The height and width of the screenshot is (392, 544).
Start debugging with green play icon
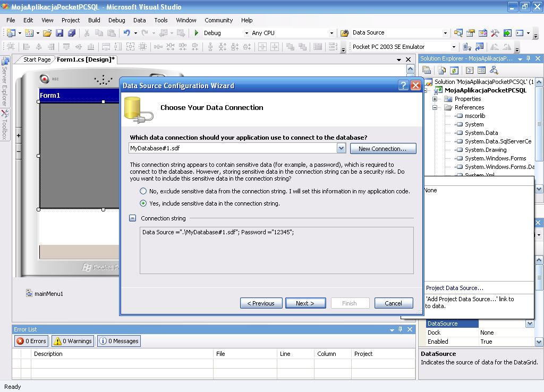197,33
